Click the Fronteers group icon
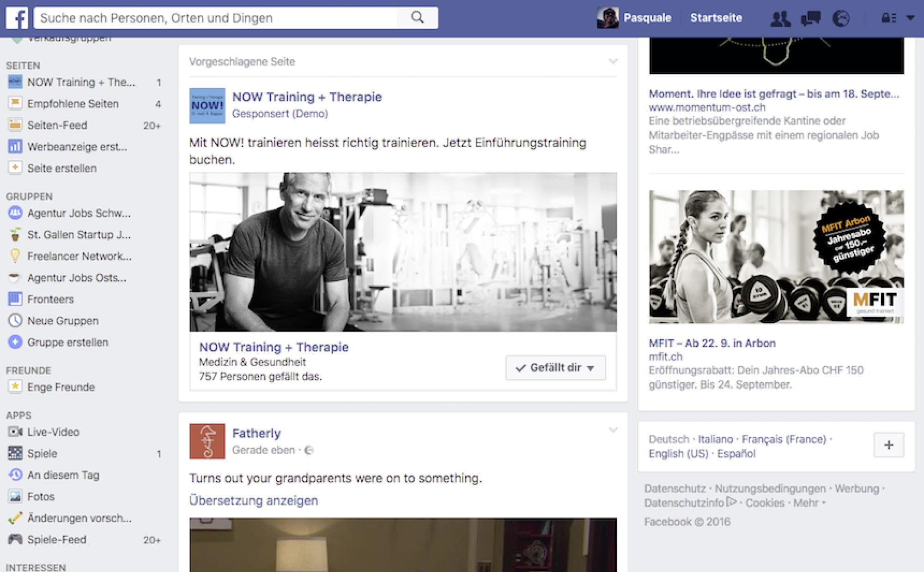 click(x=15, y=299)
